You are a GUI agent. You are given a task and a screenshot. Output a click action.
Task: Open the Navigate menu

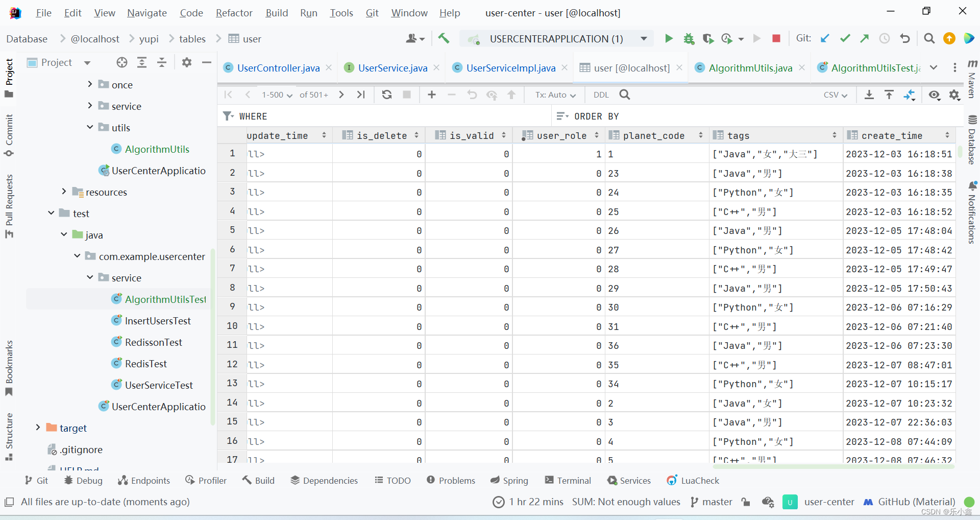click(147, 13)
